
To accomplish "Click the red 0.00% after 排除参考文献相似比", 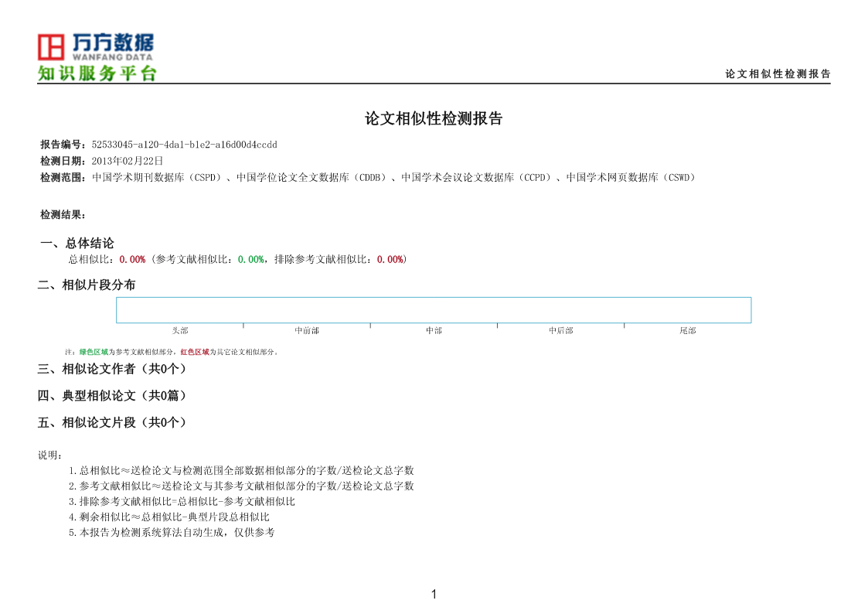I will [x=390, y=260].
